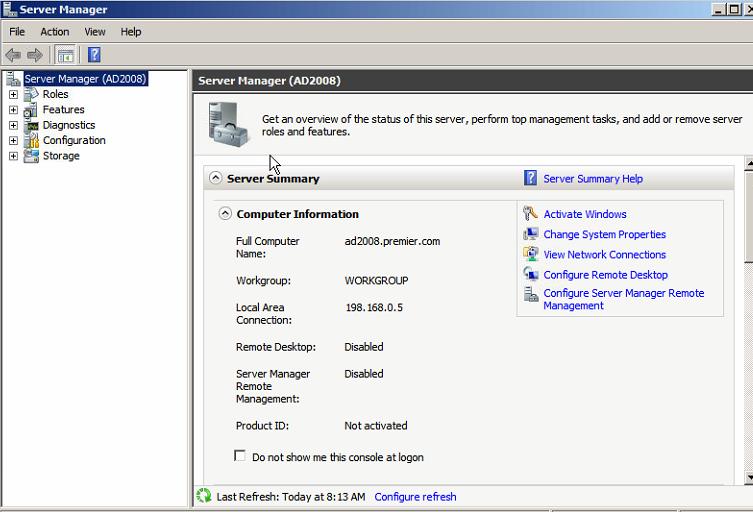Click the Server Summary Help question mark icon

point(530,178)
